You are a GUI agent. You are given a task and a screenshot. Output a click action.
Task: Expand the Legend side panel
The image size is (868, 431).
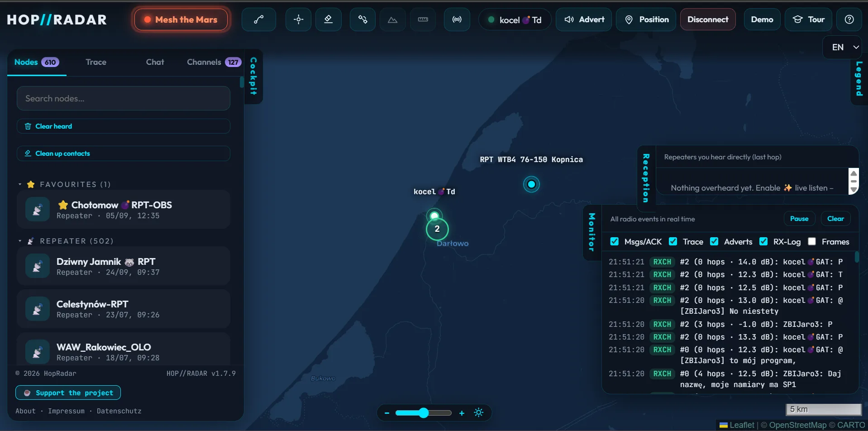pyautogui.click(x=859, y=79)
